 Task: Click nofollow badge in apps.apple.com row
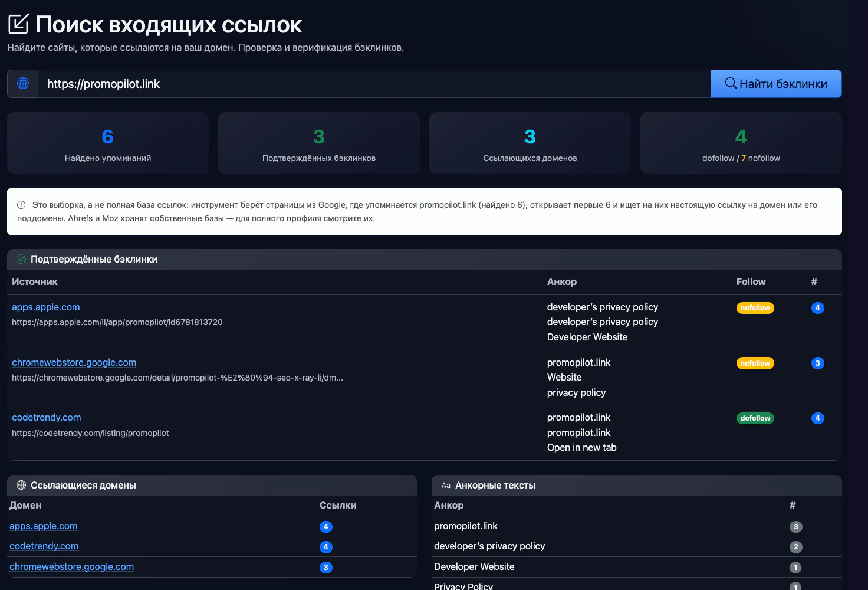[x=755, y=308]
